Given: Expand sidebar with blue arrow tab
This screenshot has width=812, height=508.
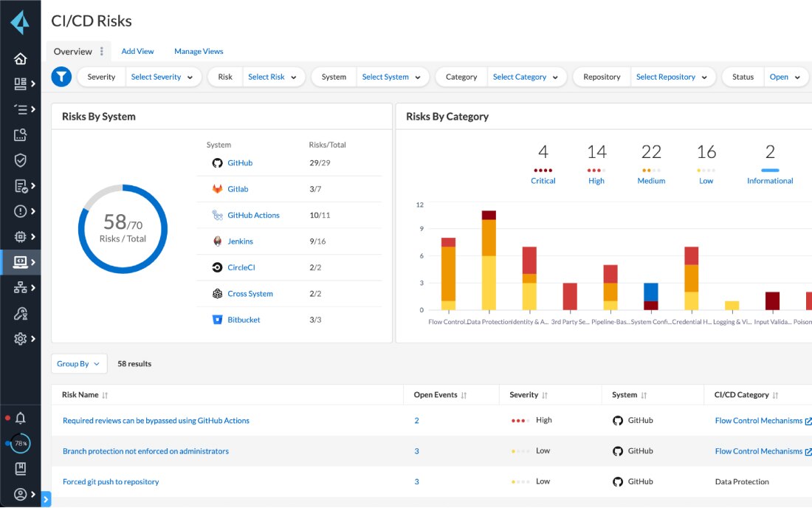Looking at the screenshot, I should point(46,499).
